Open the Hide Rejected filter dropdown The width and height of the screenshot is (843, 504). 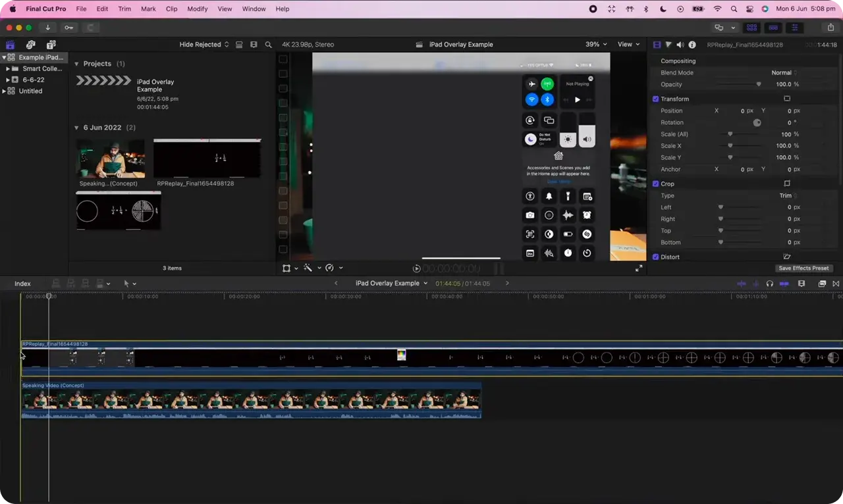pyautogui.click(x=204, y=45)
